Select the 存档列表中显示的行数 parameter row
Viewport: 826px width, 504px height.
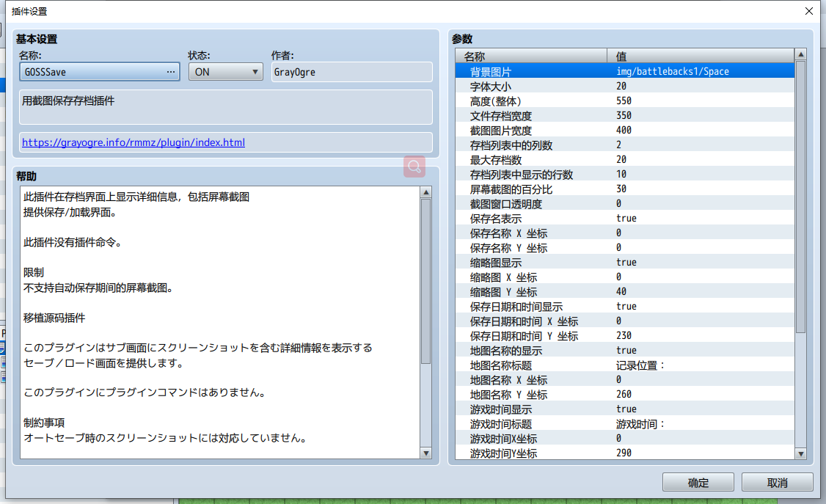(x=625, y=175)
